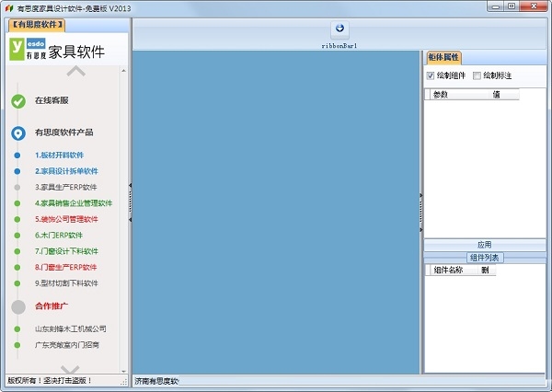Click the 值 column header
Viewport: 552px width, 392px height.
pyautogui.click(x=504, y=95)
